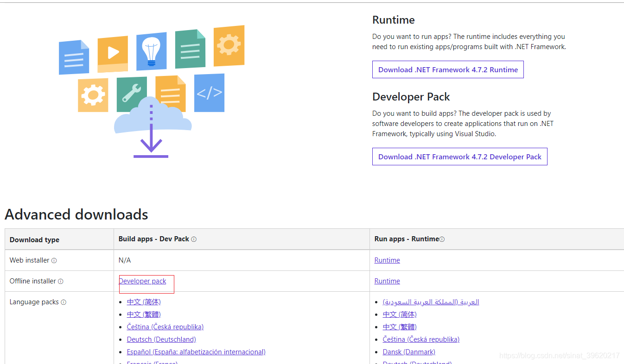Select Deutsch (Deutschland) Dev Pack language pack

(x=161, y=339)
